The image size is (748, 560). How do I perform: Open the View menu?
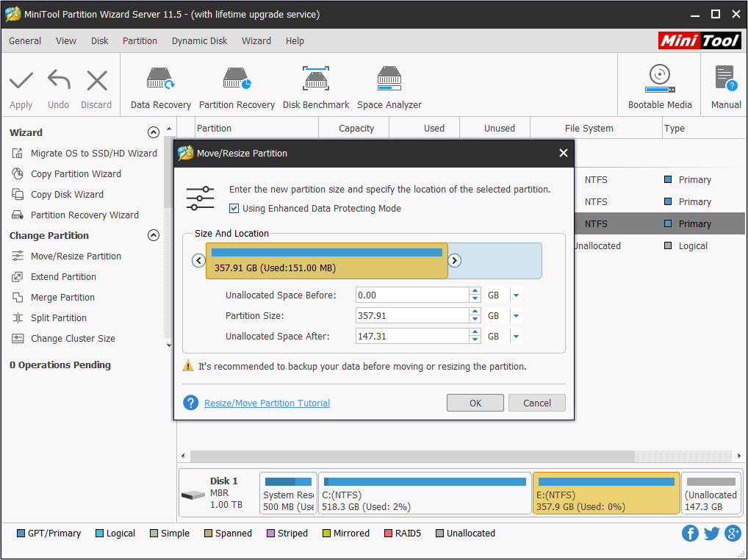click(66, 41)
